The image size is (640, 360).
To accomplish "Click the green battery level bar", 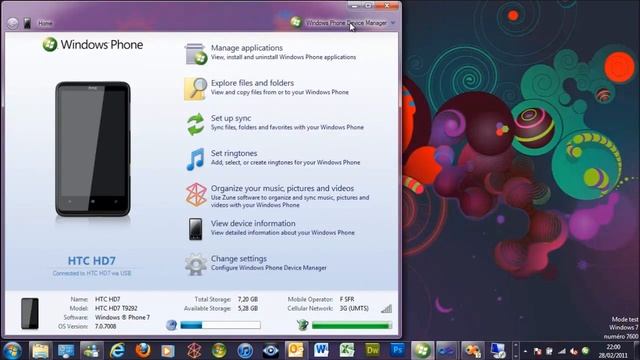I will [x=351, y=325].
